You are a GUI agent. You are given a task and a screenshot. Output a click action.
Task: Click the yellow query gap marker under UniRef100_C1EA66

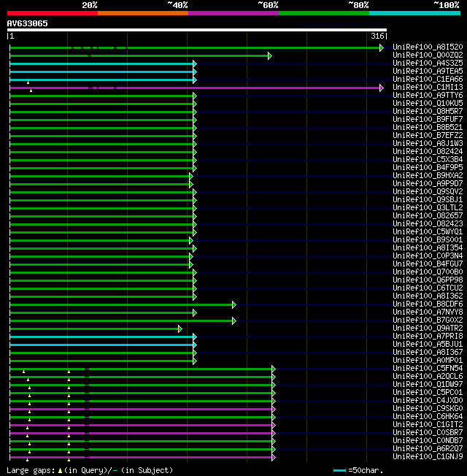[x=28, y=82]
